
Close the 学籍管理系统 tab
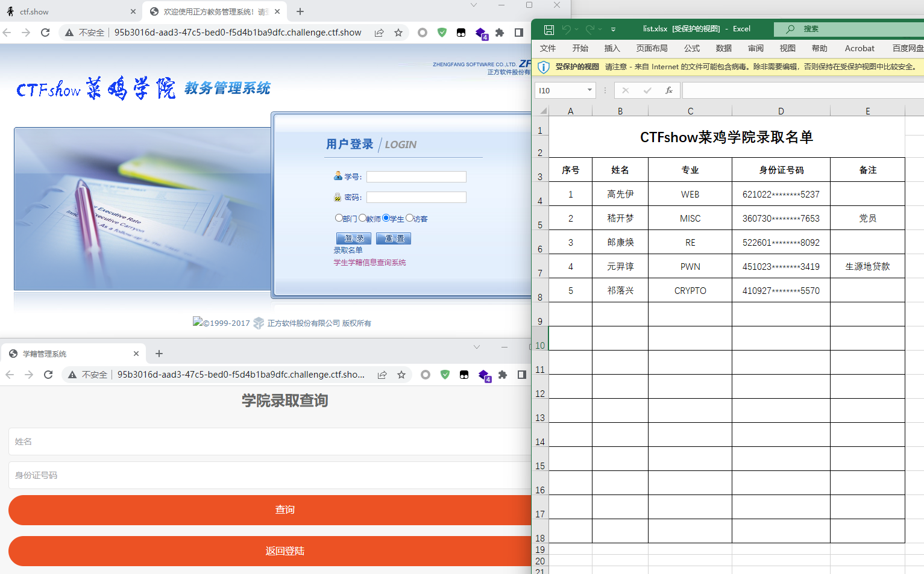(x=136, y=354)
